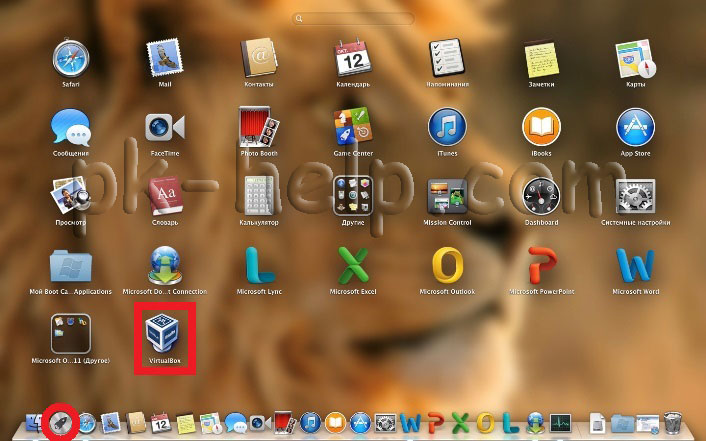706x441 pixels.
Task: Open Календарь app in Launchpad
Action: (353, 59)
